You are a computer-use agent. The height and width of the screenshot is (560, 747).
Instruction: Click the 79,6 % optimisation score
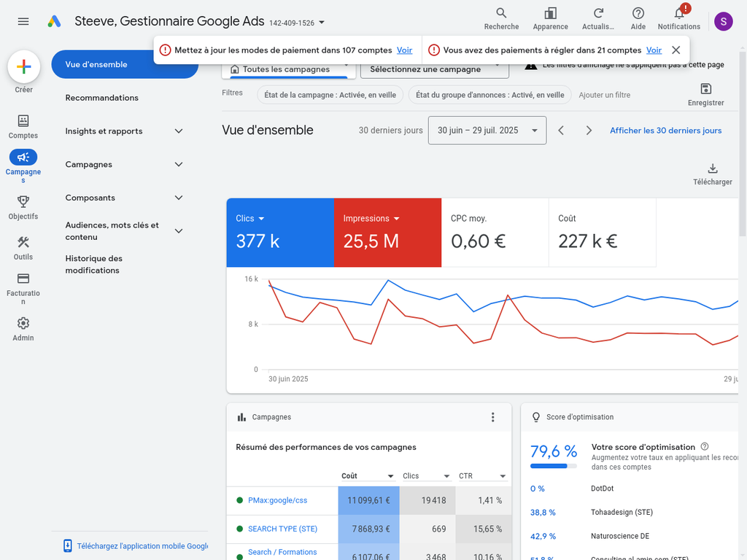(554, 451)
